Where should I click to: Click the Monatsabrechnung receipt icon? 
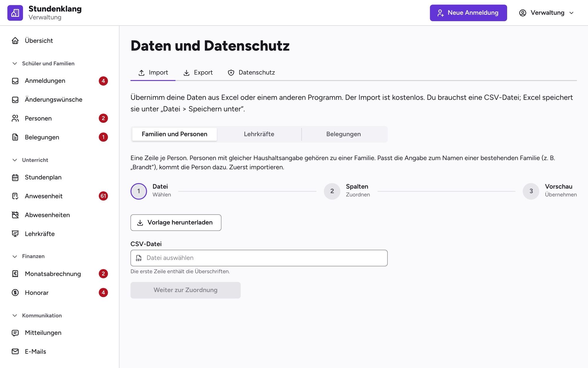[x=15, y=274]
